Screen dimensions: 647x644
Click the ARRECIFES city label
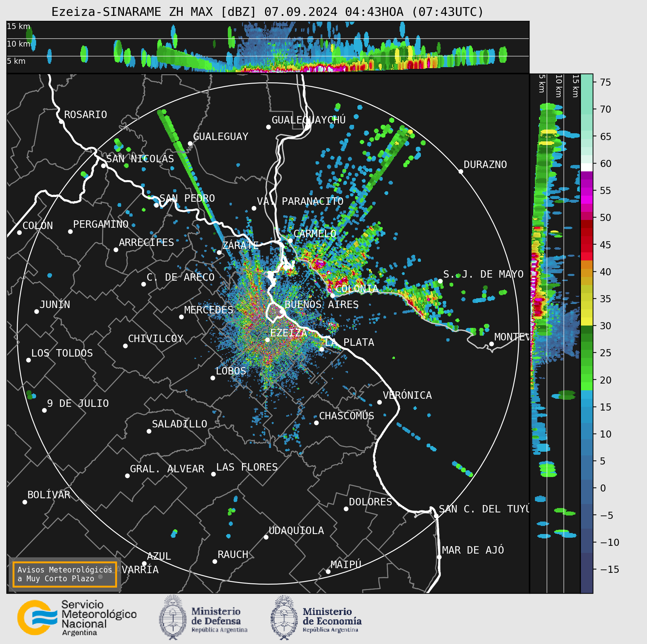coord(146,243)
